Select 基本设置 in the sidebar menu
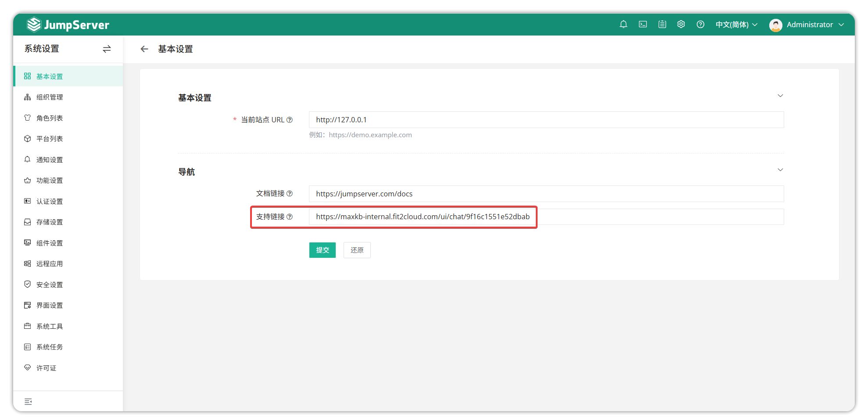Image resolution: width=868 pixels, height=420 pixels. [x=68, y=76]
